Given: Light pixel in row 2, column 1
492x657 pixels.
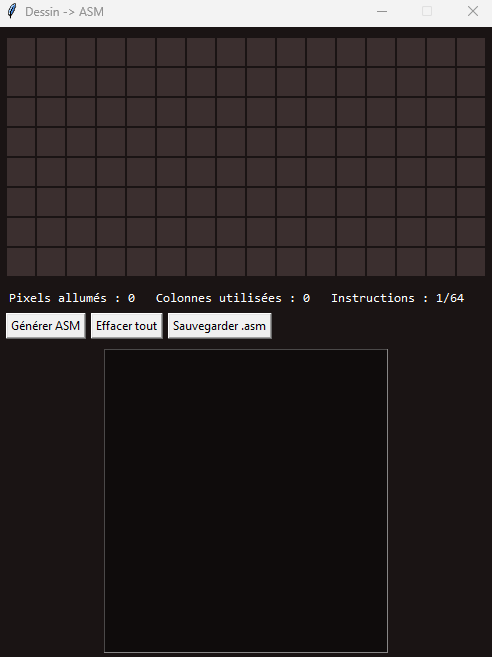Looking at the screenshot, I should (x=21, y=82).
